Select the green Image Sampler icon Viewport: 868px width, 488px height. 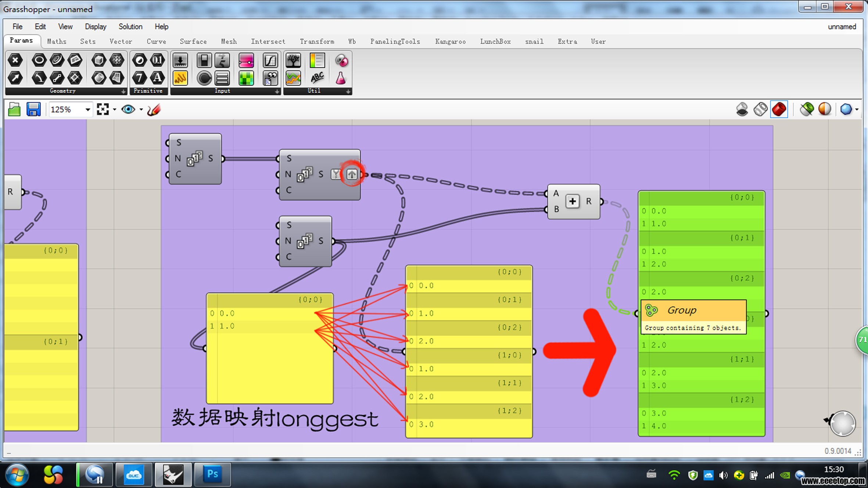[246, 77]
